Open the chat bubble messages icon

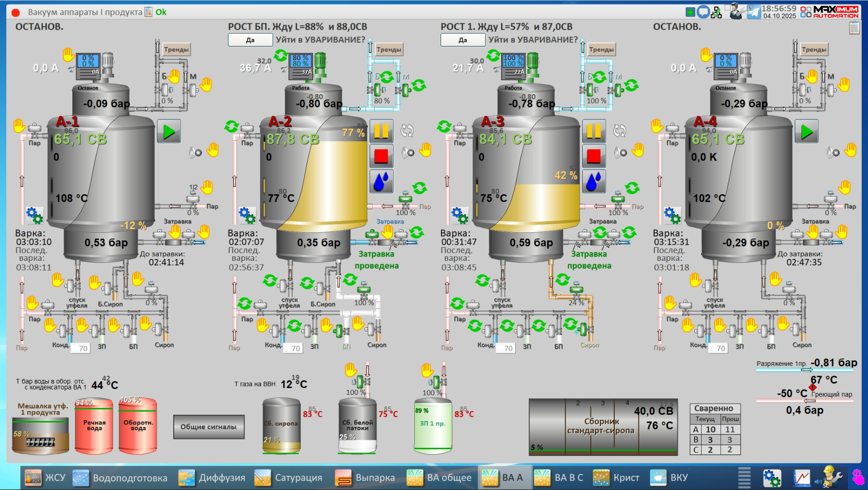point(703,12)
